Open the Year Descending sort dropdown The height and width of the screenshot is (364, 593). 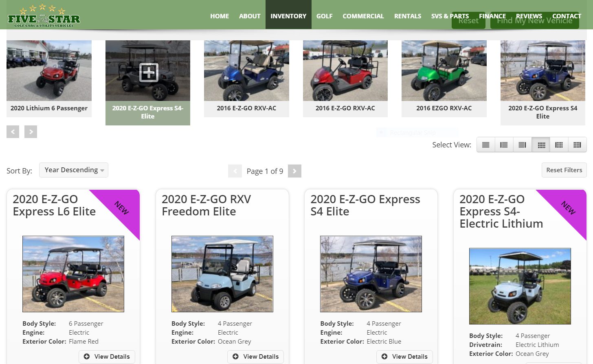pyautogui.click(x=74, y=170)
